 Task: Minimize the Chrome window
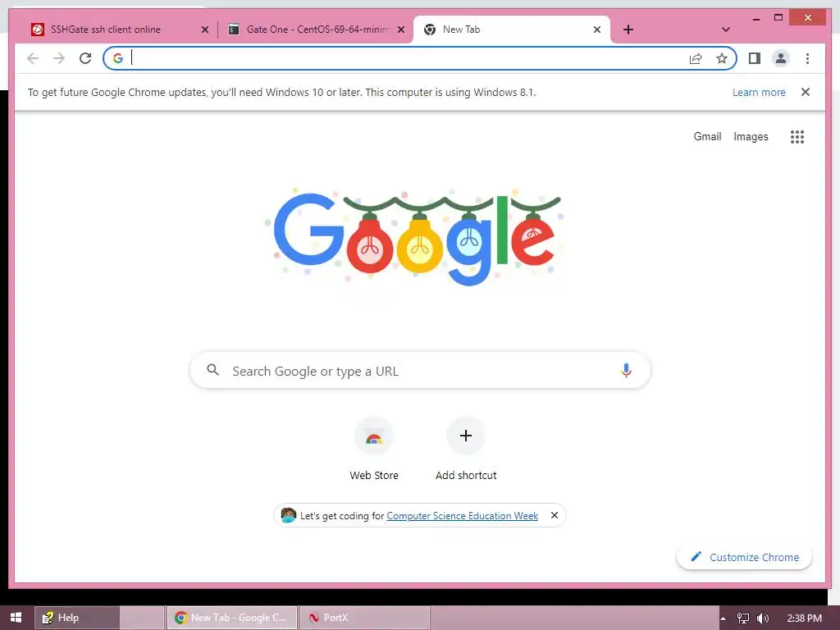[x=756, y=19]
